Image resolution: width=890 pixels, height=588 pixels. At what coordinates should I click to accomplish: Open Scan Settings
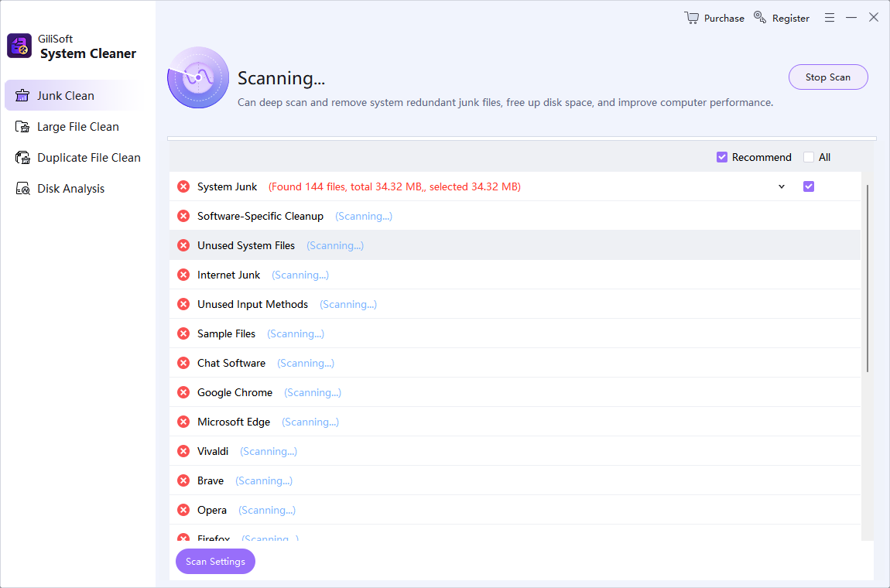coord(216,562)
